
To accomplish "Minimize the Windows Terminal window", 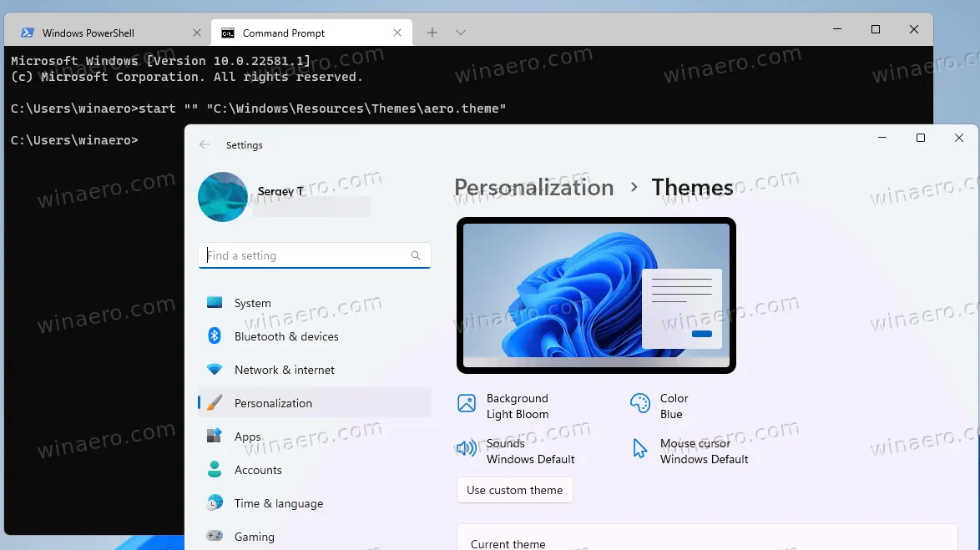I will coord(837,29).
